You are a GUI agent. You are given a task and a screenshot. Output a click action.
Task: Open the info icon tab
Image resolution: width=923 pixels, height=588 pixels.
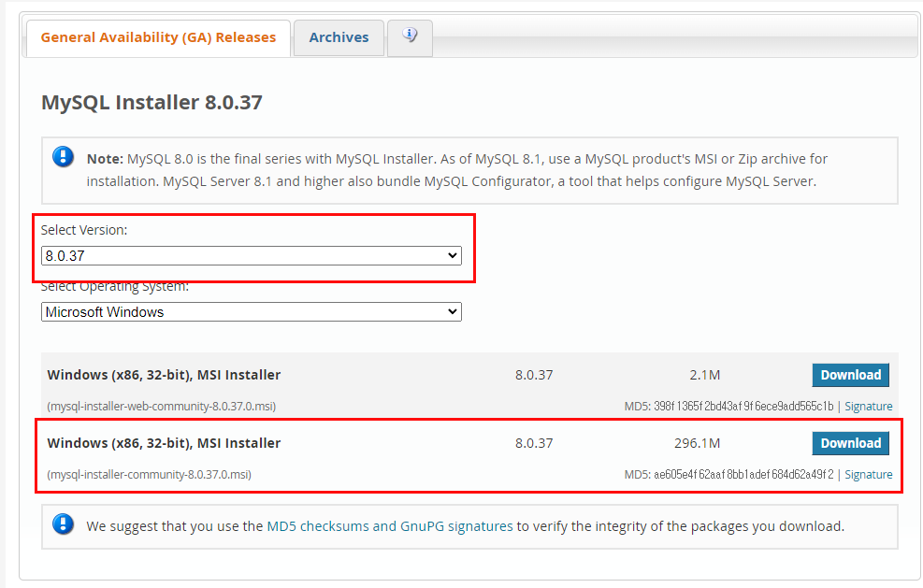tap(410, 37)
